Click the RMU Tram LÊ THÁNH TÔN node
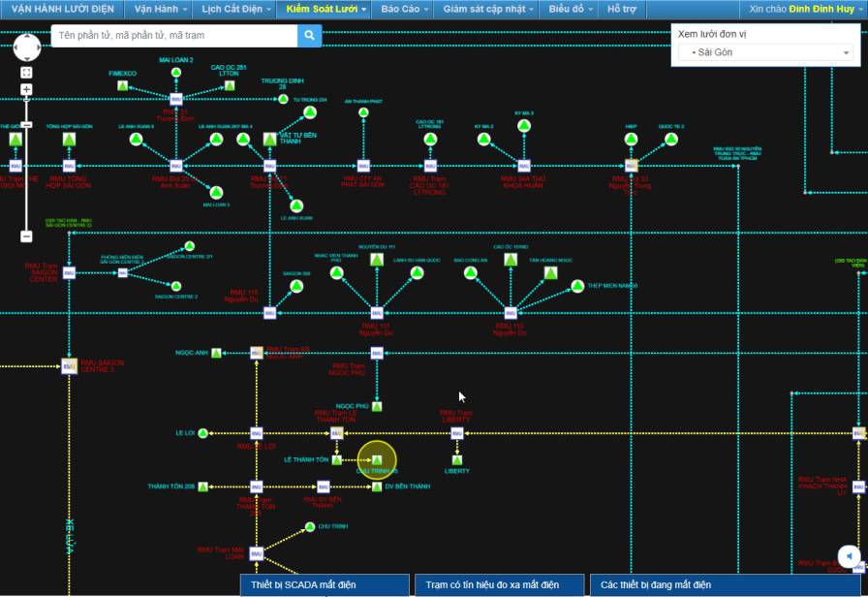Image resolution: width=868 pixels, height=597 pixels. pos(336,433)
